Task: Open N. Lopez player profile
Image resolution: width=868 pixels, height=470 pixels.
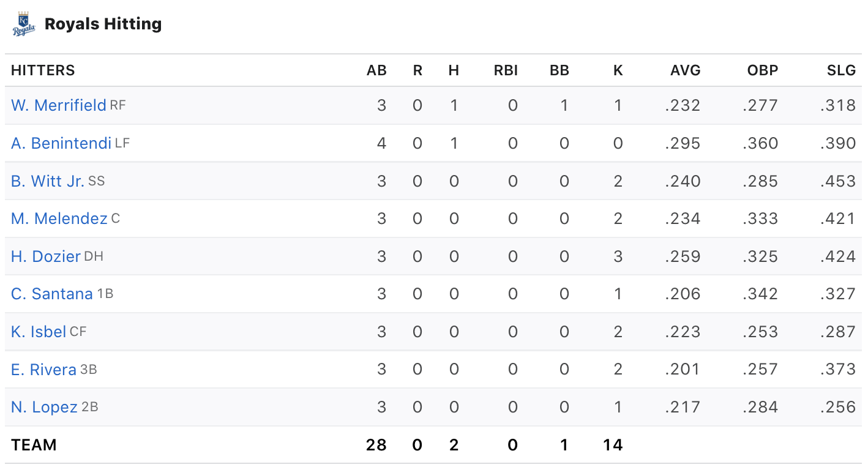Action: (x=44, y=407)
